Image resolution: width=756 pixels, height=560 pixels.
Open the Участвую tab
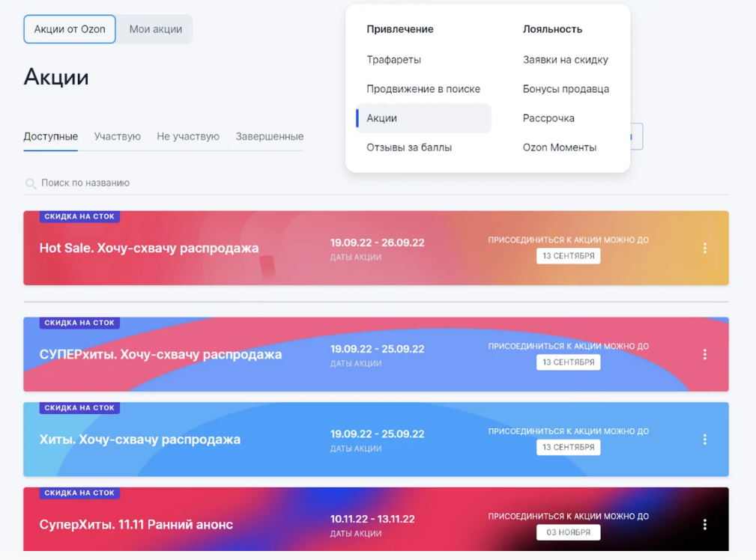[117, 136]
